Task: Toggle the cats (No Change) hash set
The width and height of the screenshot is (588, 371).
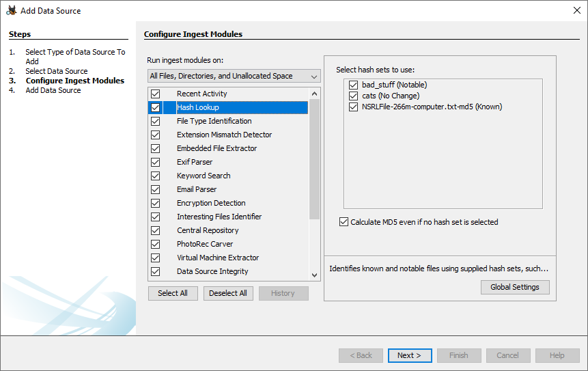Action: coord(353,96)
